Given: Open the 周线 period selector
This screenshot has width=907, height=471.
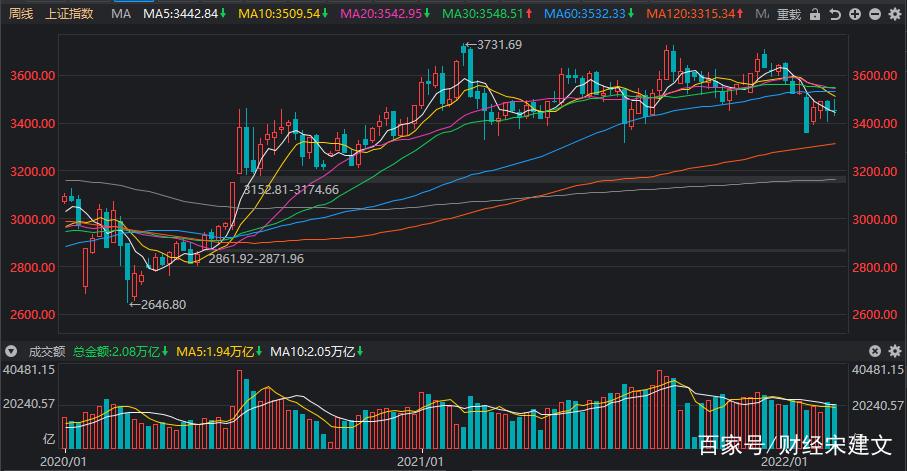Looking at the screenshot, I should click(21, 15).
